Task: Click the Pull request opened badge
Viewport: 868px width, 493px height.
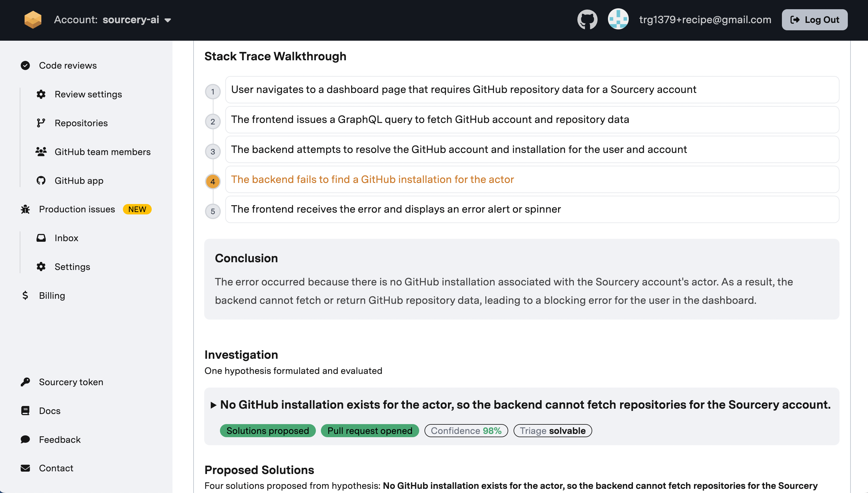Action: click(x=370, y=431)
